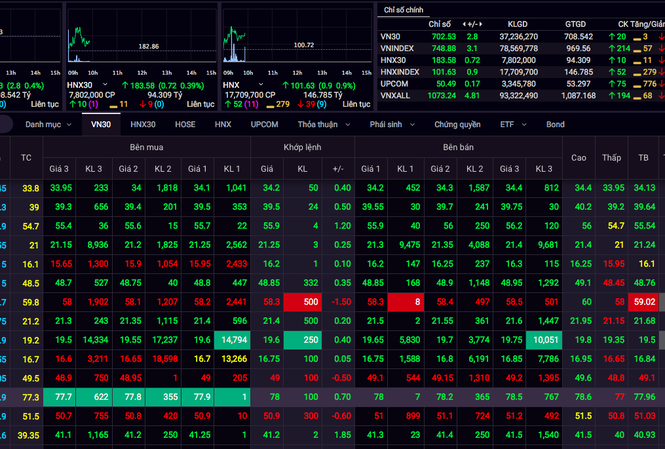Click VNINDEX value 748.88

click(x=444, y=48)
